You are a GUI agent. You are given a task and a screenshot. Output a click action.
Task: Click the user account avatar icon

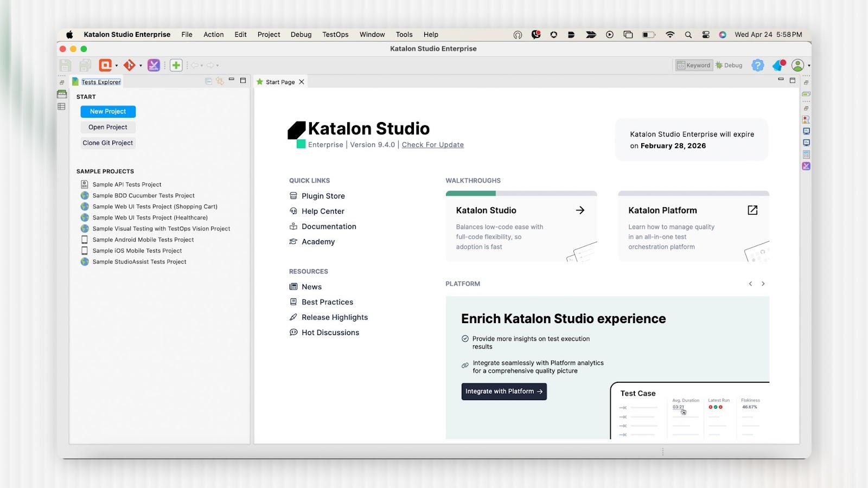click(797, 66)
